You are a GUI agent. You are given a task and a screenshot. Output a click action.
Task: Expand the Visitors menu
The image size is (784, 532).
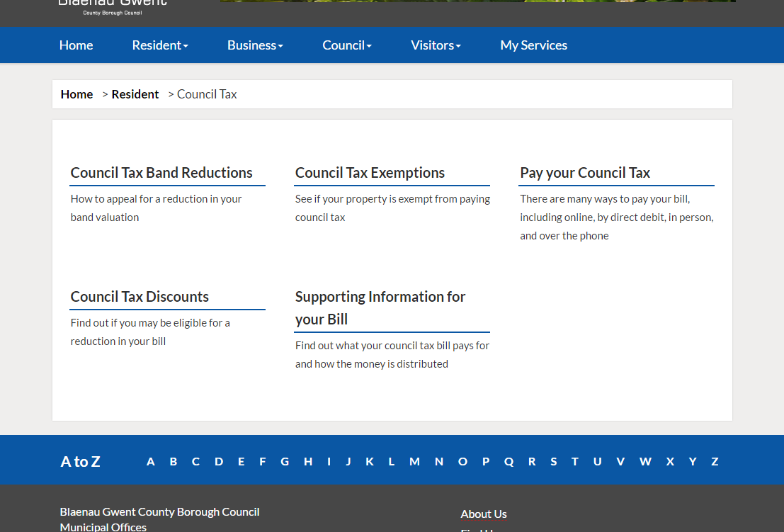click(436, 45)
